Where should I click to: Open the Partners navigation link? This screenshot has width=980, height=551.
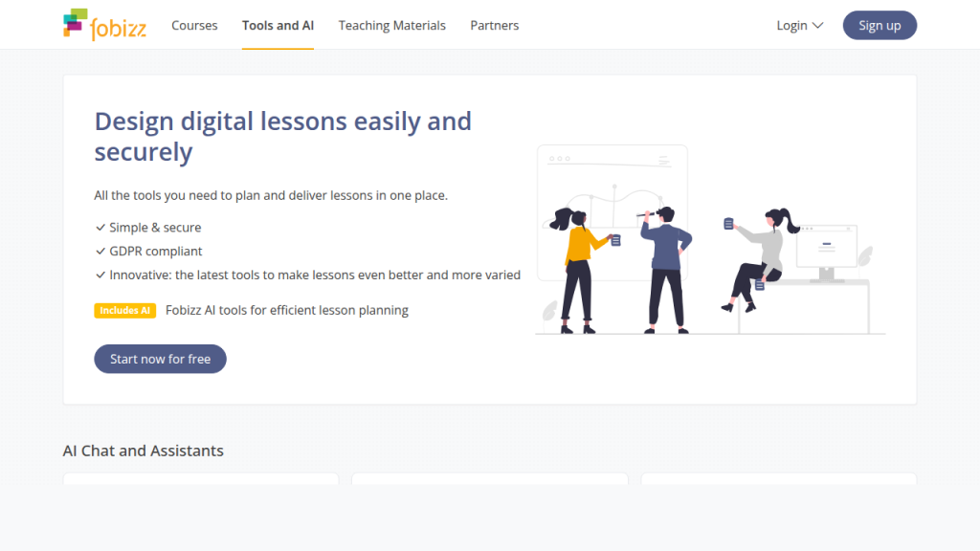pyautogui.click(x=494, y=26)
